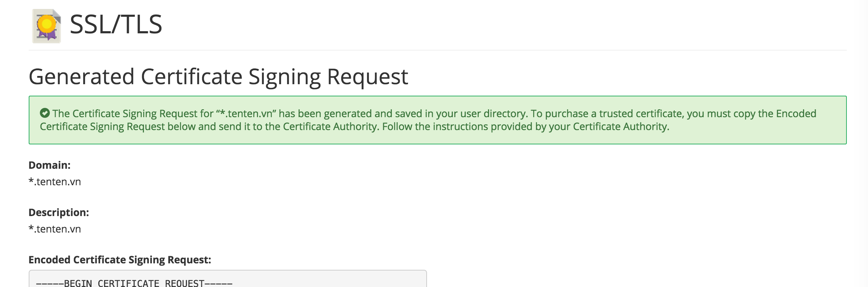This screenshot has height=287, width=868.
Task: Click the *.tenten.vn value under Description
Action: 55,229
